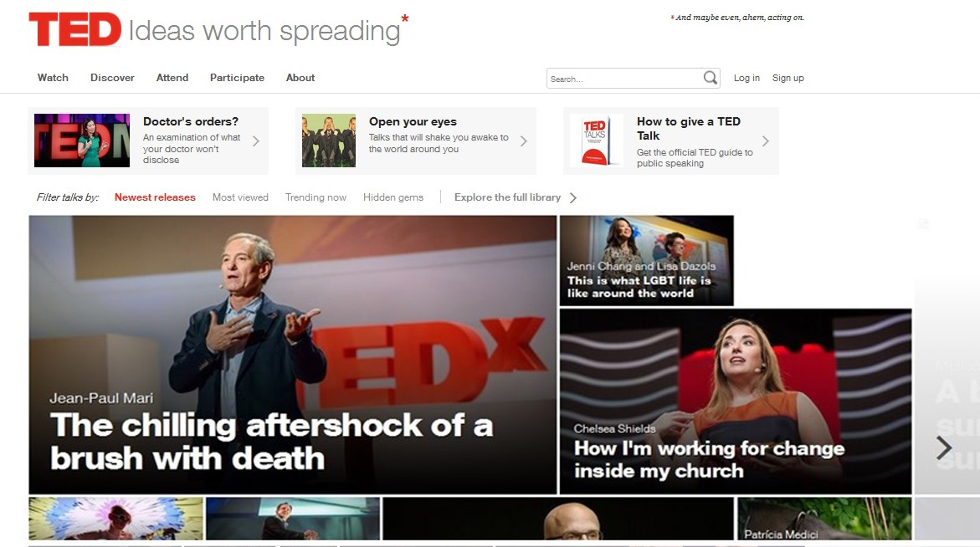The height and width of the screenshot is (547, 980).
Task: Filter talks by Most viewed
Action: [x=241, y=197]
